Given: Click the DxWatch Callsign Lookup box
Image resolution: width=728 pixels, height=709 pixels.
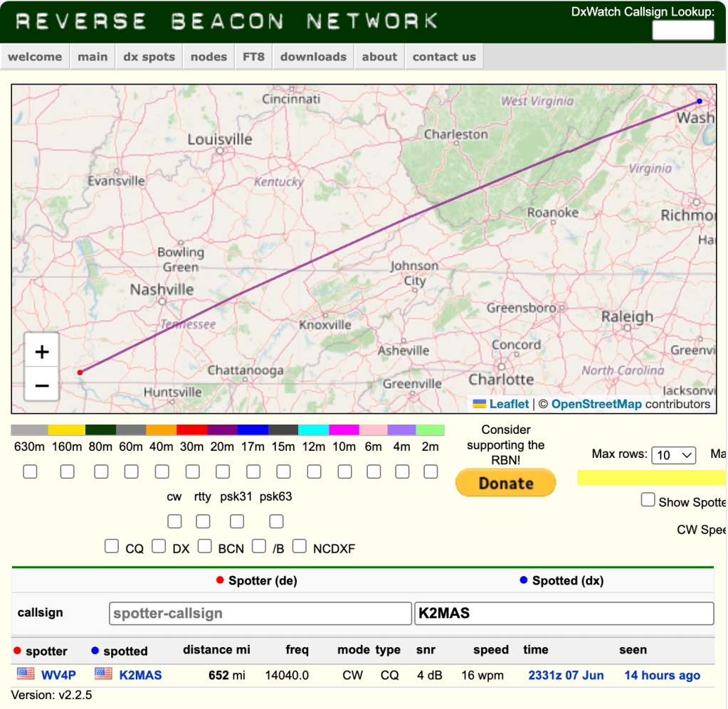Looking at the screenshot, I should tap(682, 30).
